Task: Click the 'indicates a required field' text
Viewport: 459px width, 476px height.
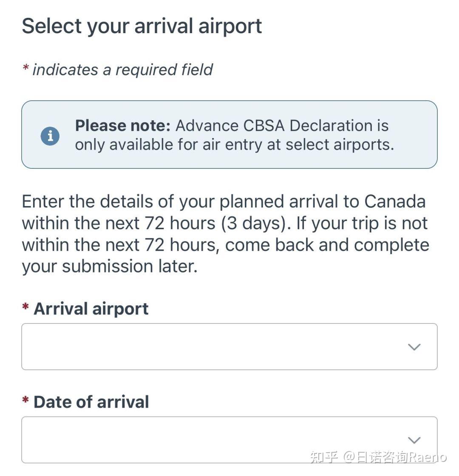Action: [x=122, y=70]
